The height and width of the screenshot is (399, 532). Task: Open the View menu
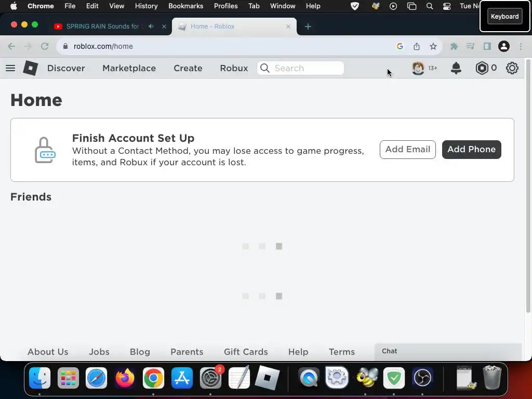(116, 6)
